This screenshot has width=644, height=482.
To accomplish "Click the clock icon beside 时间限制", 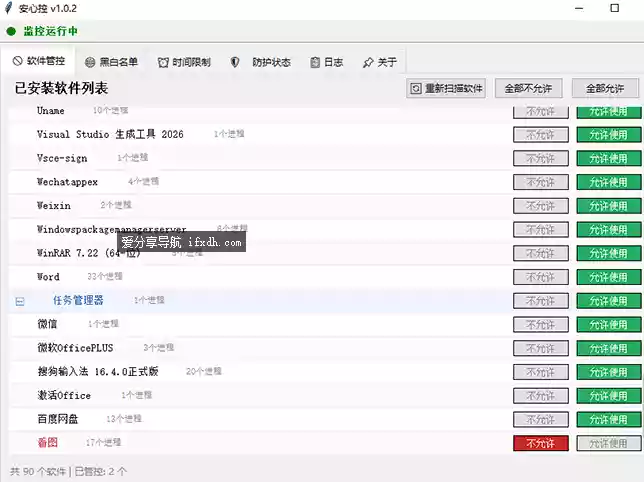I will pos(163,62).
